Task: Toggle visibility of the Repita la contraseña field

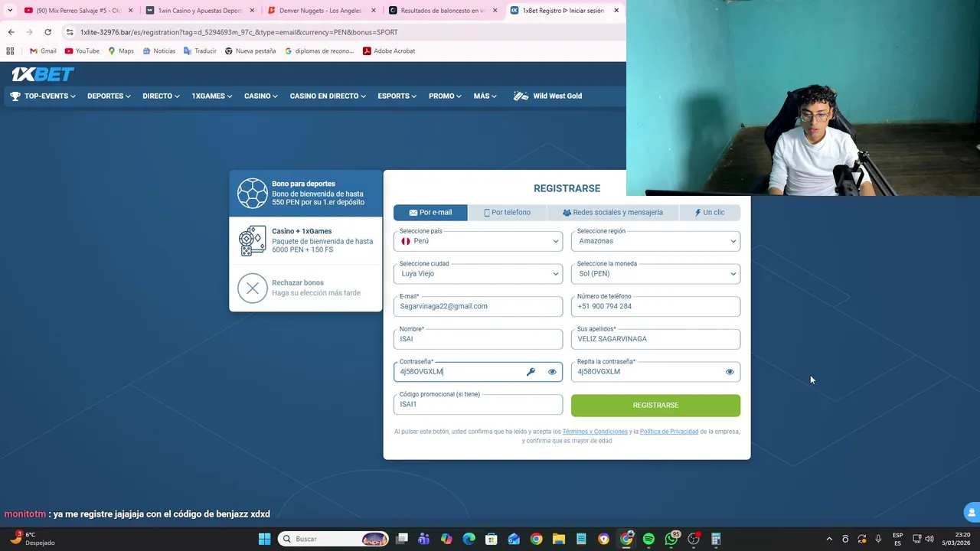Action: (730, 372)
